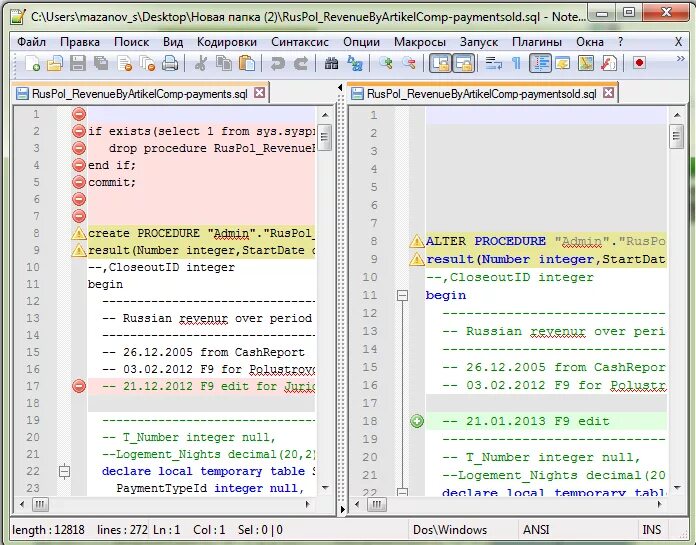This screenshot has height=545, width=696.
Task: Click the Save All icon
Action: coord(101,63)
